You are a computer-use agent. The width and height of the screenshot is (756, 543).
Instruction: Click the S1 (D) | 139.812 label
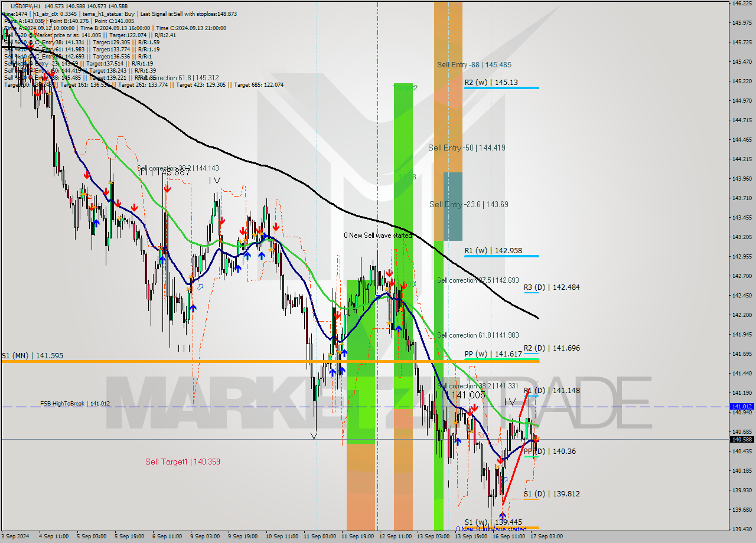[552, 494]
